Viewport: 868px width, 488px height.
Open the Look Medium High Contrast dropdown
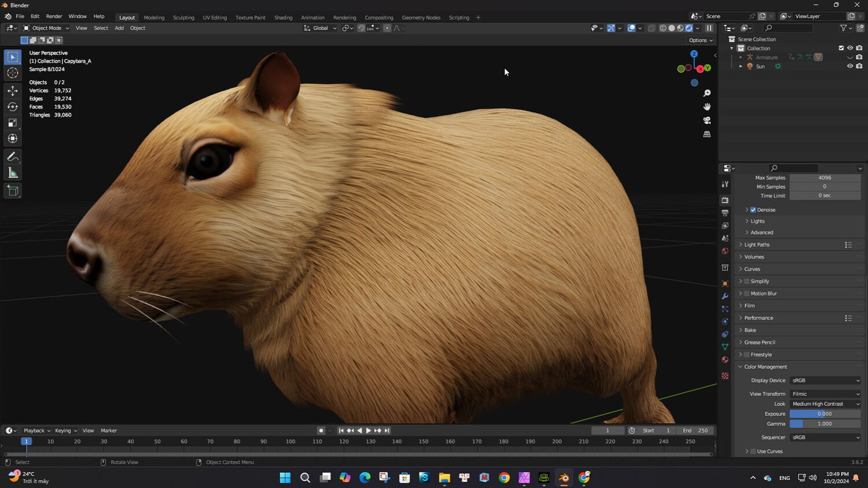pos(825,404)
